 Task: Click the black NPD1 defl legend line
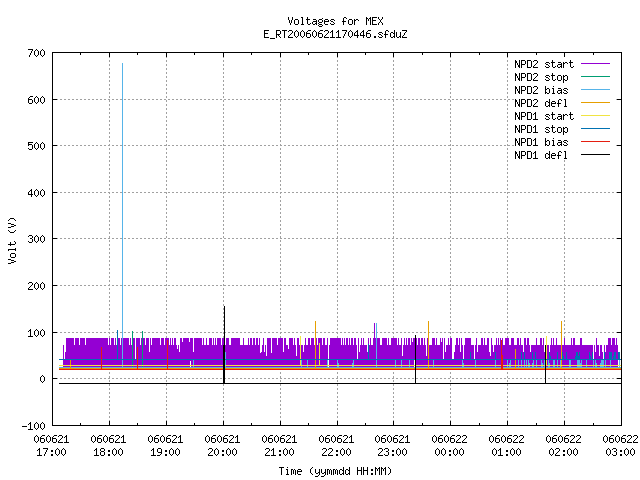click(595, 155)
